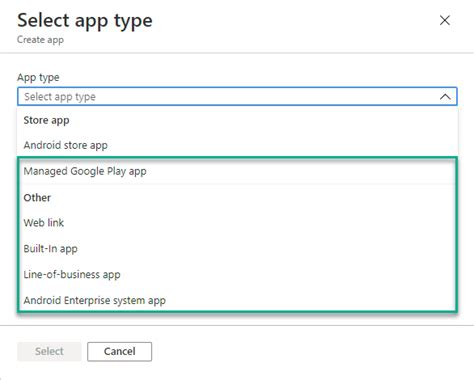Collapse the App type dropdown chevron
474x380 pixels.
(445, 97)
